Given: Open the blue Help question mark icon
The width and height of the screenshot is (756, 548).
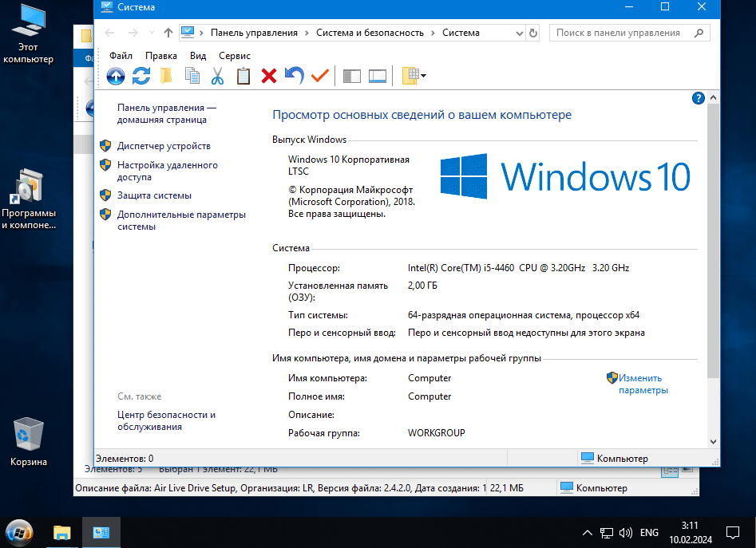Looking at the screenshot, I should tap(699, 98).
